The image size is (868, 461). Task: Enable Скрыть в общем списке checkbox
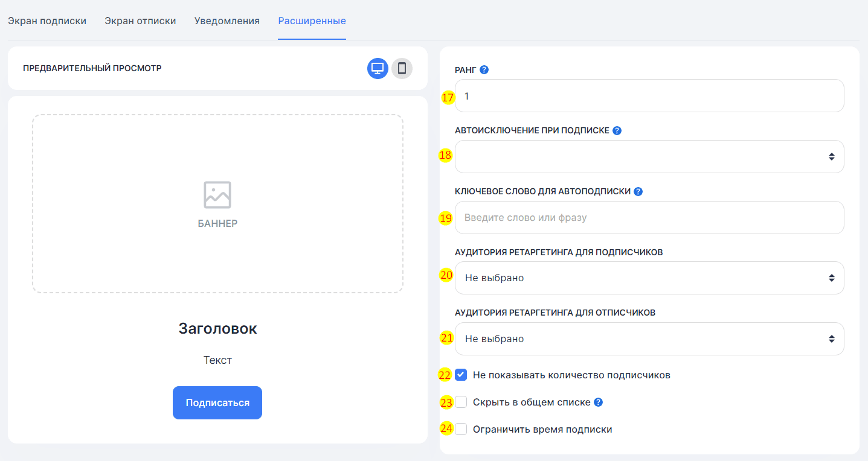coord(461,402)
